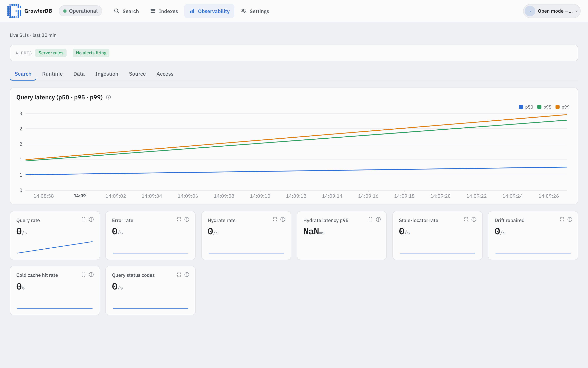This screenshot has width=588, height=368.
Task: Click the Drift repaired card title
Action: point(510,220)
